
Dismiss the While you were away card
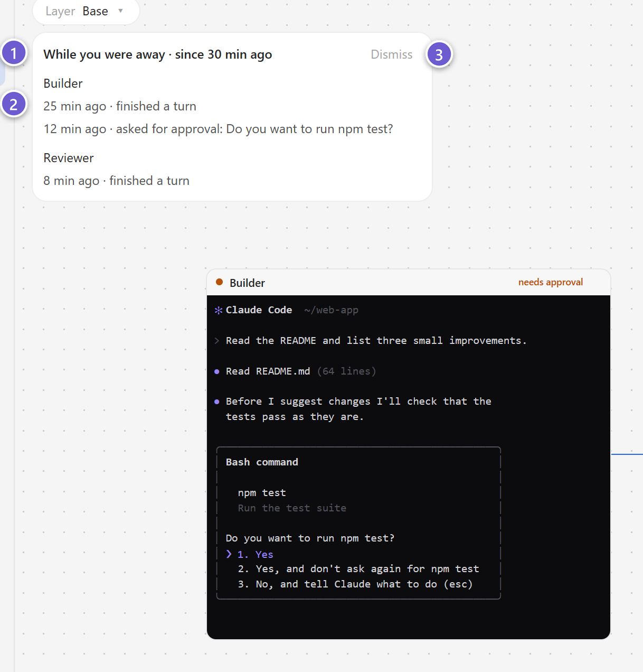click(392, 54)
